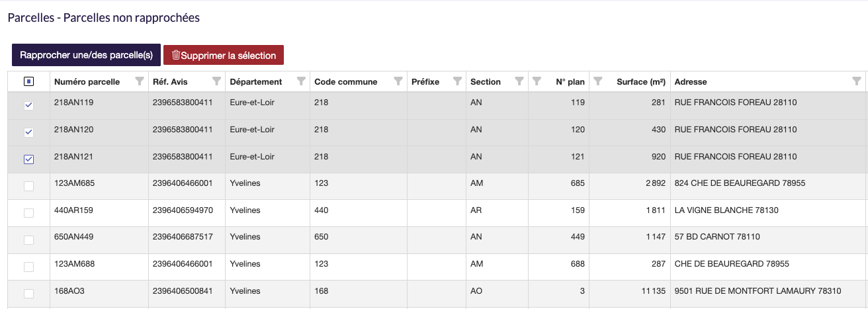Open Code commune column filter

pyautogui.click(x=398, y=81)
